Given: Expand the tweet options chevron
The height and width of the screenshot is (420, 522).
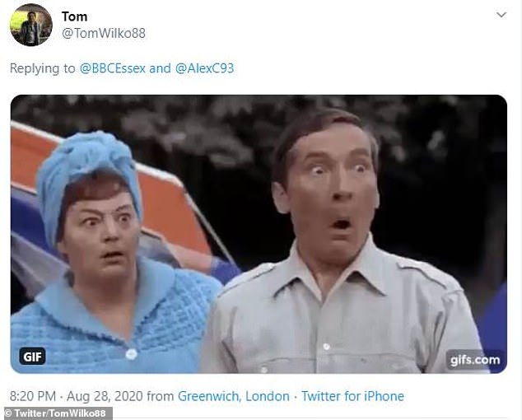Looking at the screenshot, I should click(501, 15).
